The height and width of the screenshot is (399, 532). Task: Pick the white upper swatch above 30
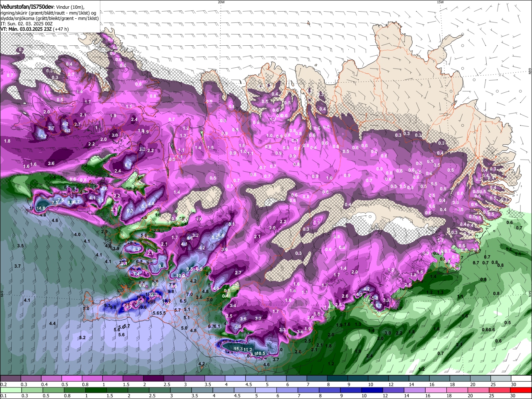(x=521, y=379)
